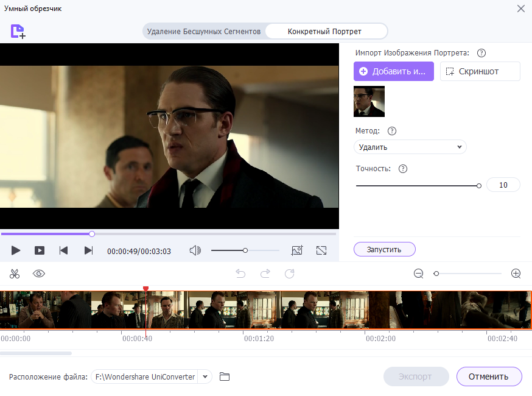Viewport: 532px width, 396px height.
Task: Open the output folder icon
Action: click(x=225, y=377)
